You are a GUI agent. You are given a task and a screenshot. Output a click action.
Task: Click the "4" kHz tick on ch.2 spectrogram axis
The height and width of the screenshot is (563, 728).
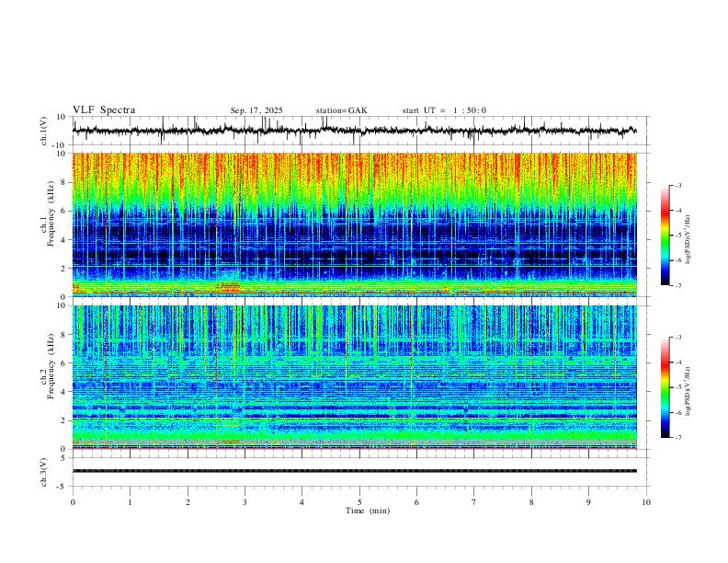[x=63, y=392]
